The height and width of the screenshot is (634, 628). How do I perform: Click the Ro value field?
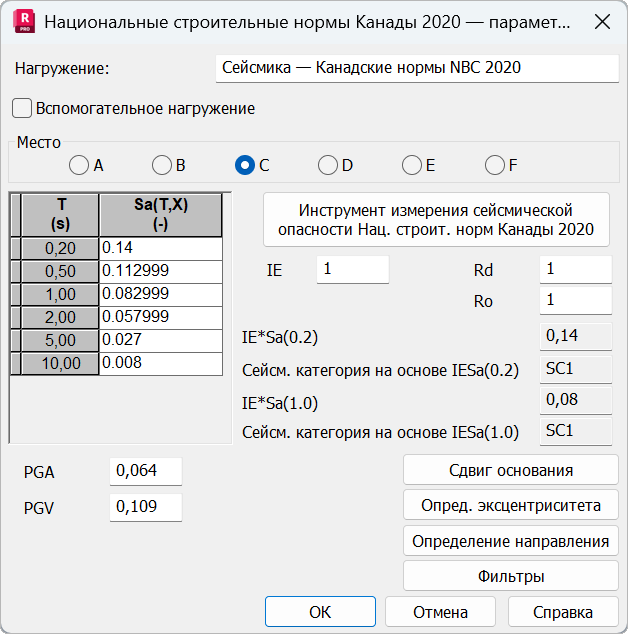tap(576, 300)
